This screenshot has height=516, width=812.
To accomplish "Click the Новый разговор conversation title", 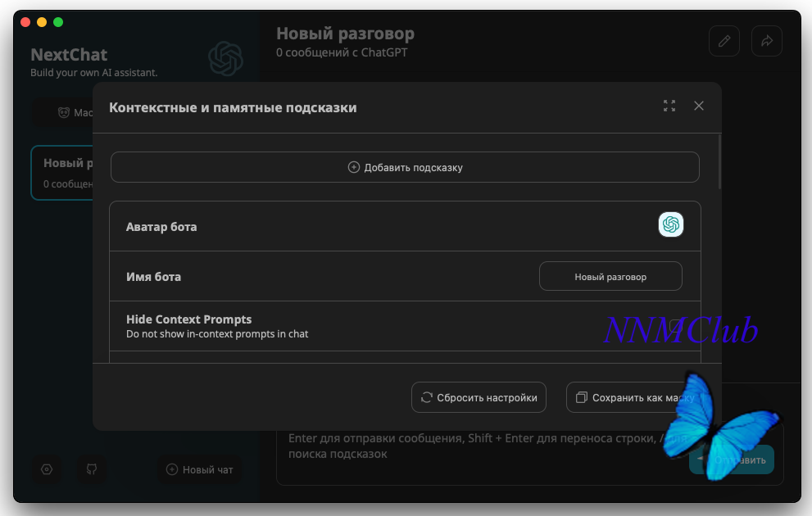I will pyautogui.click(x=346, y=34).
